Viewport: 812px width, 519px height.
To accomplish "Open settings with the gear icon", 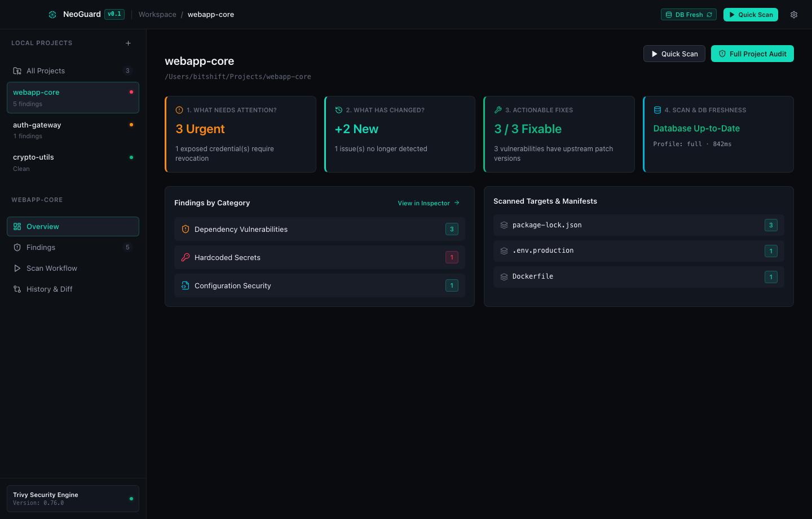I will tap(794, 15).
